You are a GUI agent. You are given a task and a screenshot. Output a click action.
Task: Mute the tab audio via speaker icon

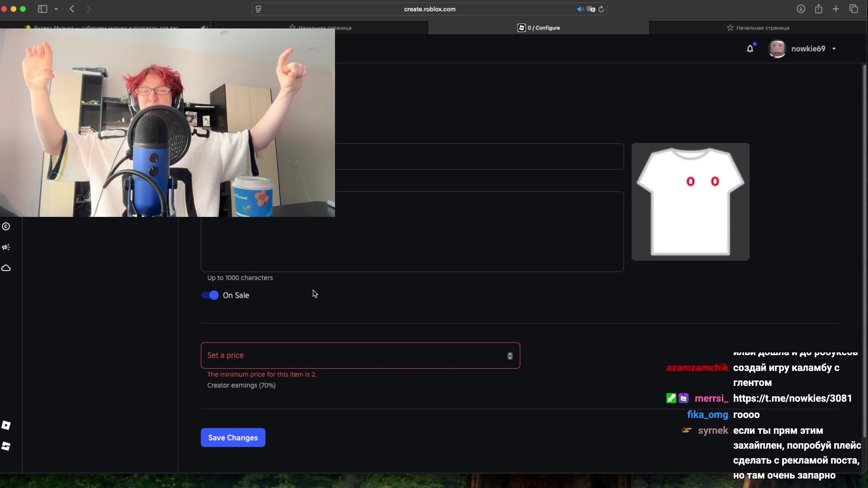[580, 9]
